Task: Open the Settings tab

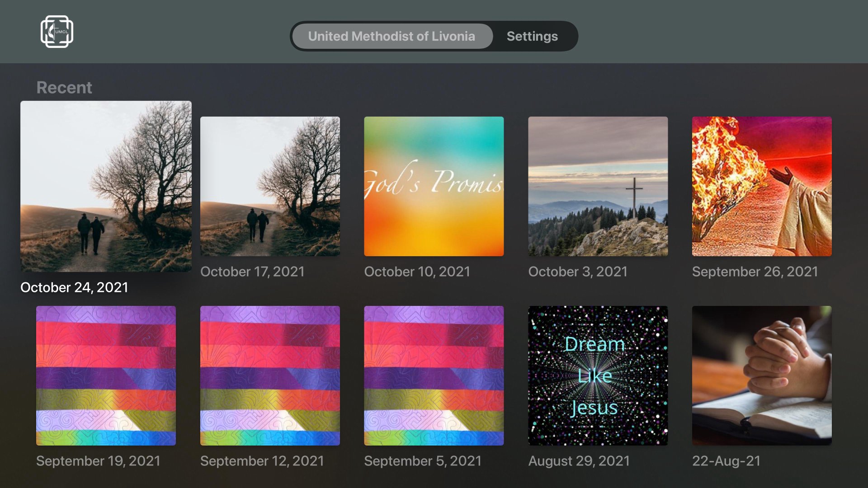Action: (532, 36)
